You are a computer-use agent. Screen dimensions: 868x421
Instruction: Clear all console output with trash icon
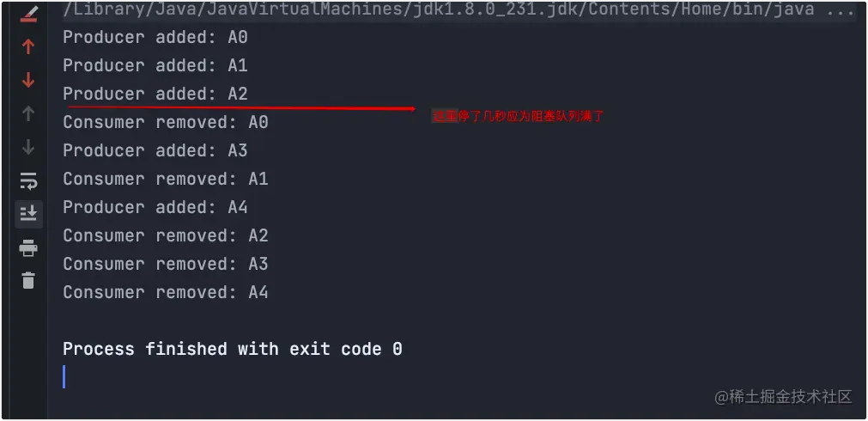pos(28,280)
